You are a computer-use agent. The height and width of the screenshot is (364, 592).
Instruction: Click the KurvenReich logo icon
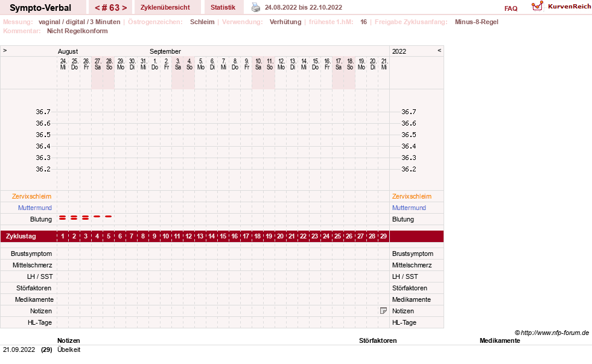pos(537,6)
